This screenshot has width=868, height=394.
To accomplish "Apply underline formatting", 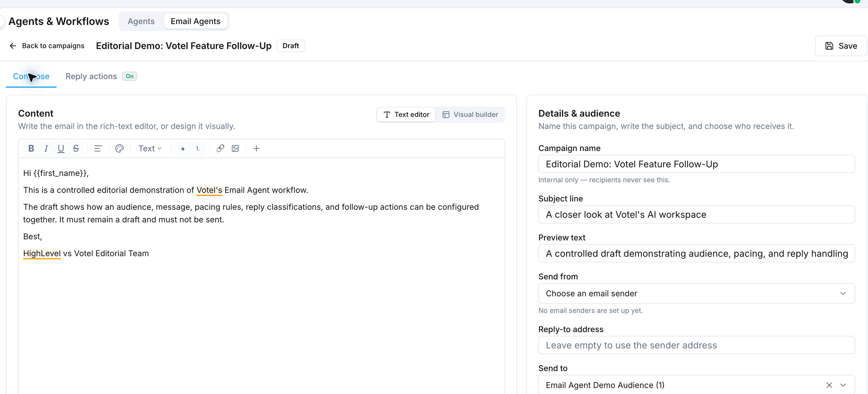I will tap(61, 148).
